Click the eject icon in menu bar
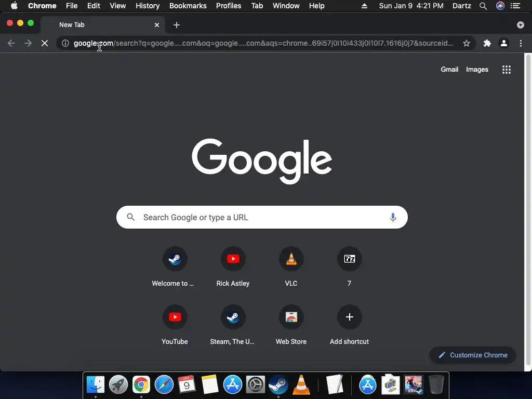The height and width of the screenshot is (399, 532). [x=364, y=6]
